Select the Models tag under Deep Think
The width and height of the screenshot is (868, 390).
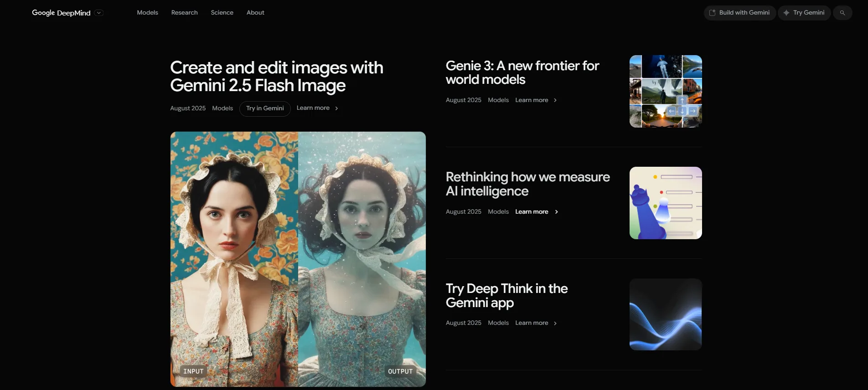click(498, 323)
